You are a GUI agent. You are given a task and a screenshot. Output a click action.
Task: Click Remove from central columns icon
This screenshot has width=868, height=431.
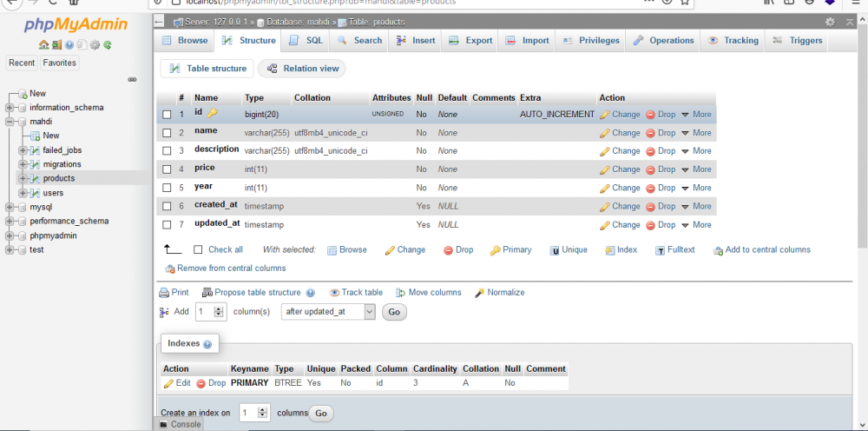click(170, 269)
